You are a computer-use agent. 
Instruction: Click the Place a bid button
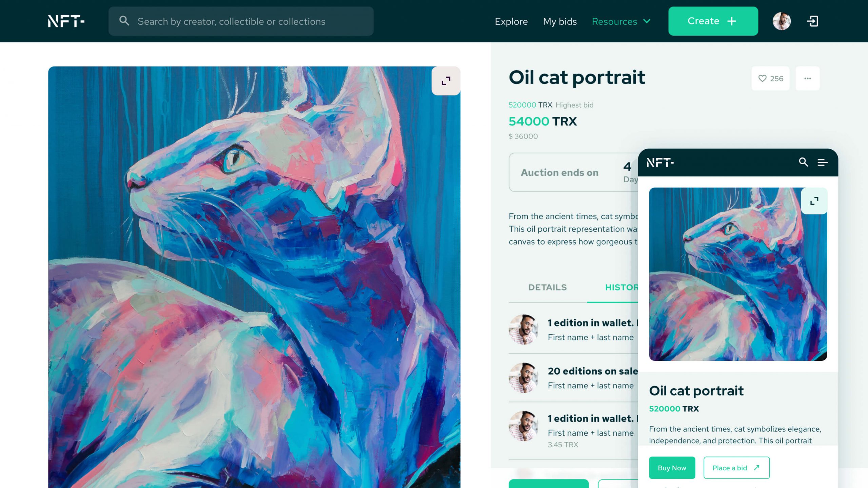coord(736,468)
